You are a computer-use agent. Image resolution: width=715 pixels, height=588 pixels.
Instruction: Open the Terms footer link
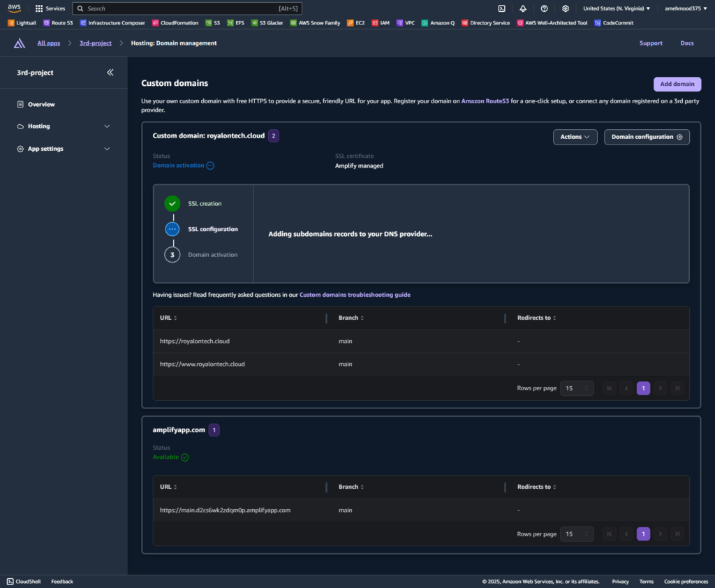(x=646, y=582)
